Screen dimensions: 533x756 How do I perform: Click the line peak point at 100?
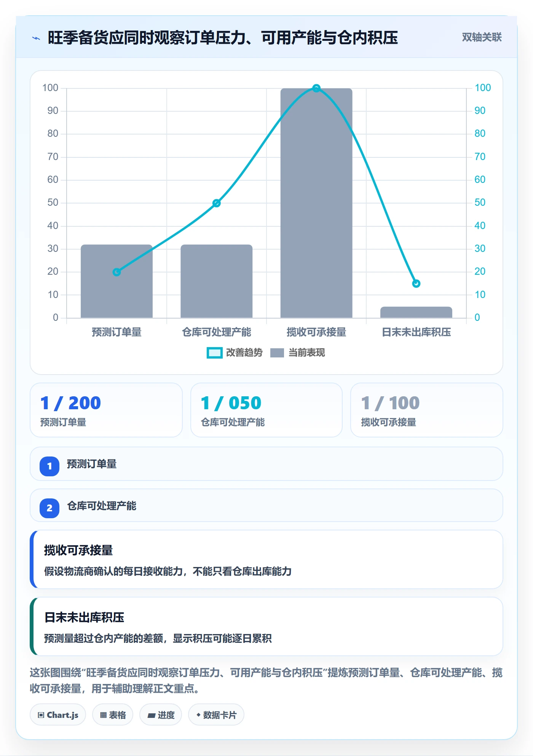pyautogui.click(x=316, y=88)
